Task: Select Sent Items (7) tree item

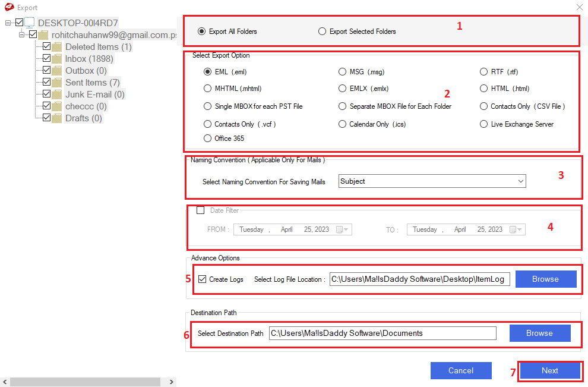Action: coord(93,83)
